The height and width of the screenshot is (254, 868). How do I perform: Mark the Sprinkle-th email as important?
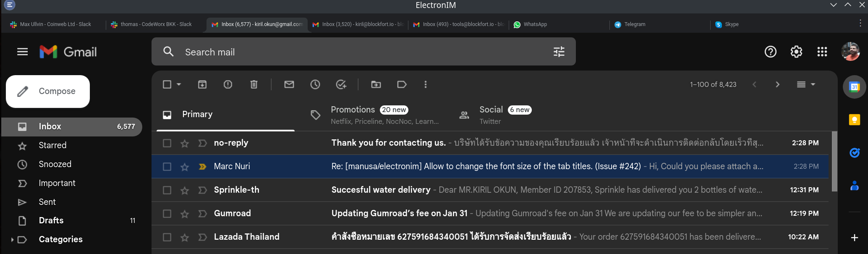(x=202, y=190)
